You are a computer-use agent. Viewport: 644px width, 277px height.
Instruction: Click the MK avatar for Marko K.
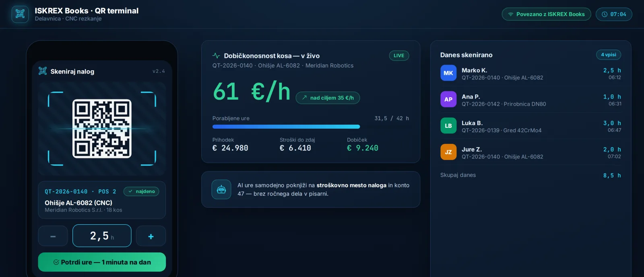[448, 73]
